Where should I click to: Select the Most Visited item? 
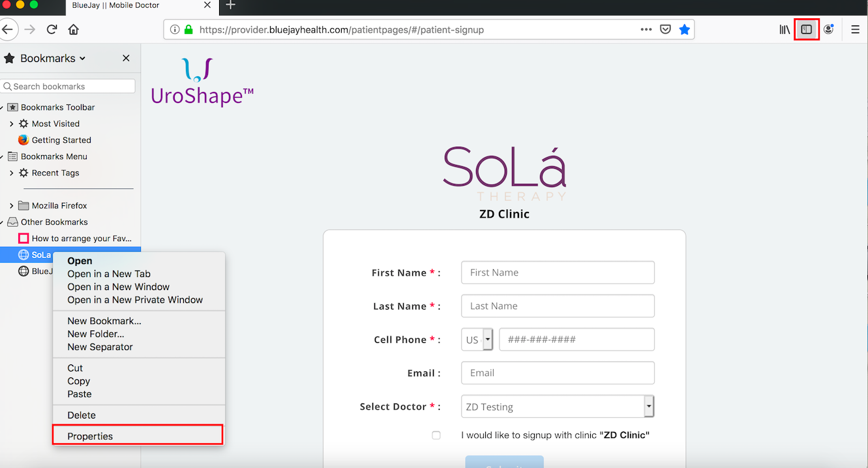(x=55, y=124)
